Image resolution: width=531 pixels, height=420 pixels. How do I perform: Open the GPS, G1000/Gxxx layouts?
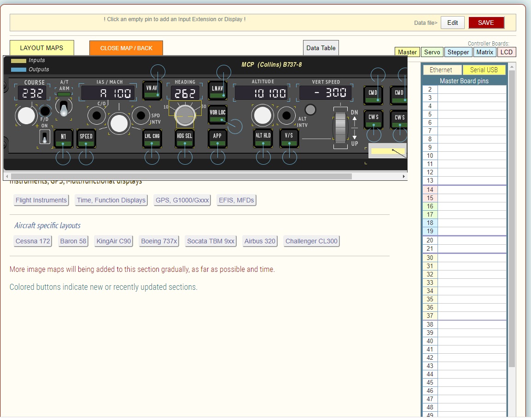coord(182,200)
